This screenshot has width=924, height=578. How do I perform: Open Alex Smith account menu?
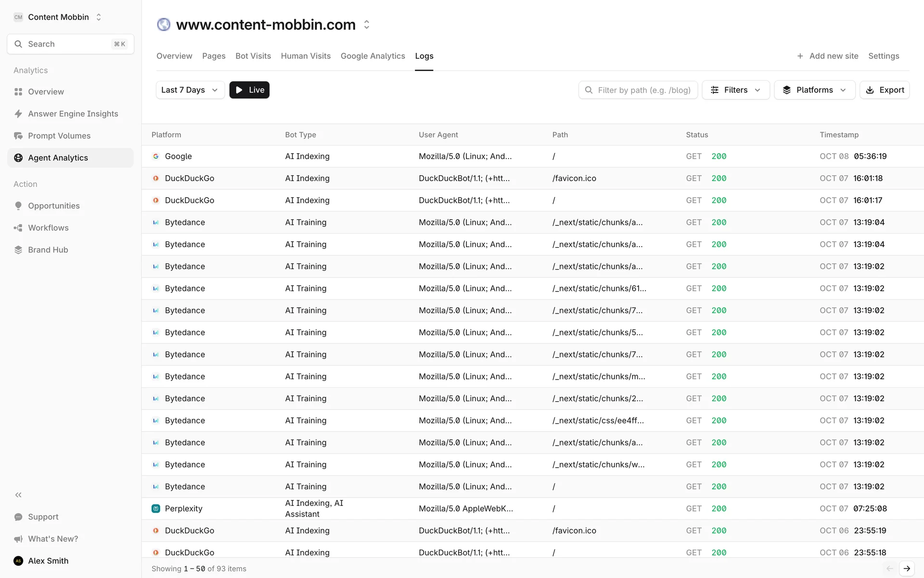point(48,561)
